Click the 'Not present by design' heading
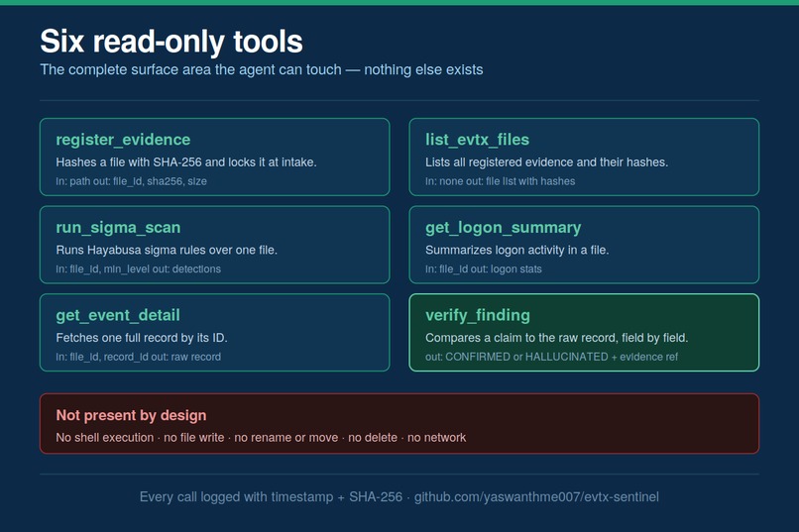 tap(132, 415)
